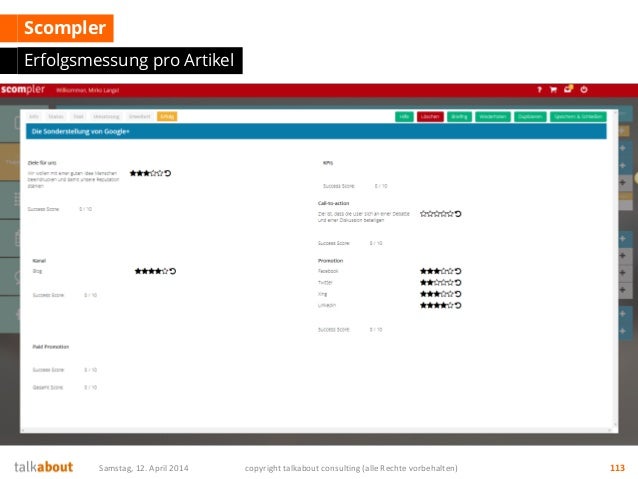Image resolution: width=638 pixels, height=479 pixels.
Task: Click Speichern & Schließen button
Action: click(x=578, y=117)
